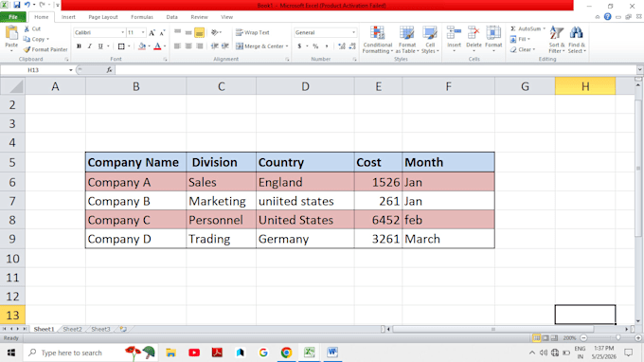Switch to Page Layout view in status bar
644x362 pixels.
pyautogui.click(x=546, y=337)
